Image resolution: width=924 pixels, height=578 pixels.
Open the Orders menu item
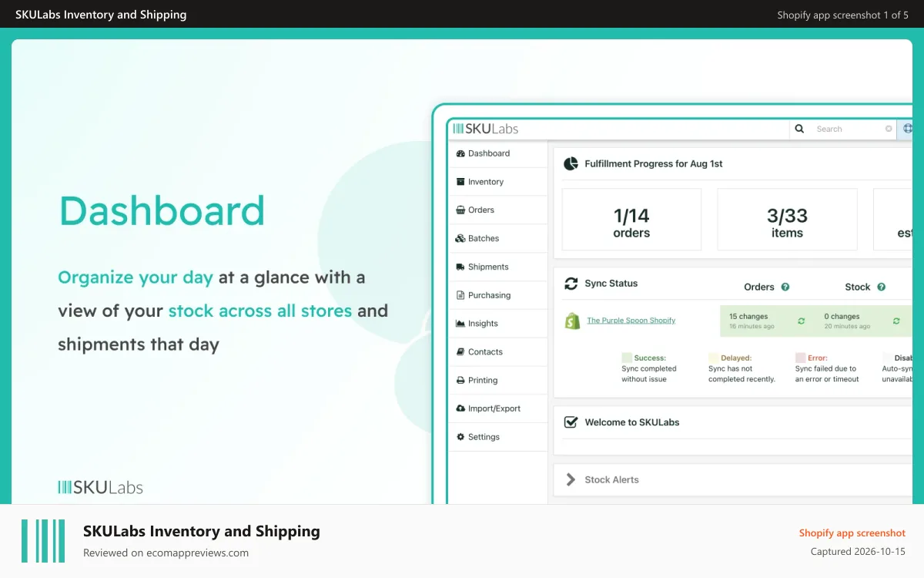coord(498,210)
